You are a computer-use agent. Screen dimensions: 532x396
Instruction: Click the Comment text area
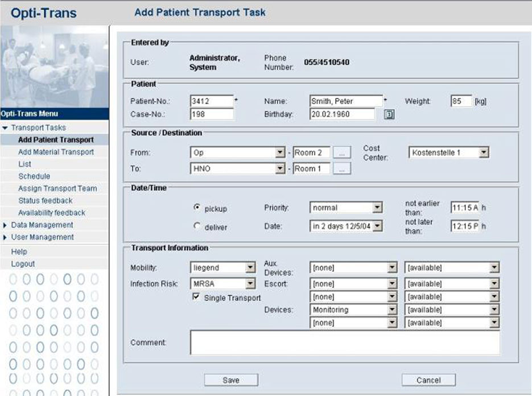pyautogui.click(x=345, y=343)
